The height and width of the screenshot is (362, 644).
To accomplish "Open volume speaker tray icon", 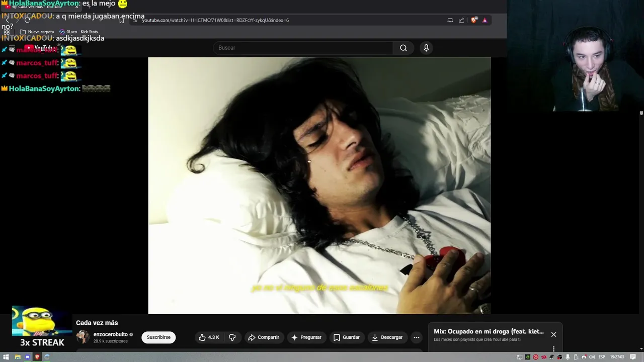I will click(x=592, y=357).
